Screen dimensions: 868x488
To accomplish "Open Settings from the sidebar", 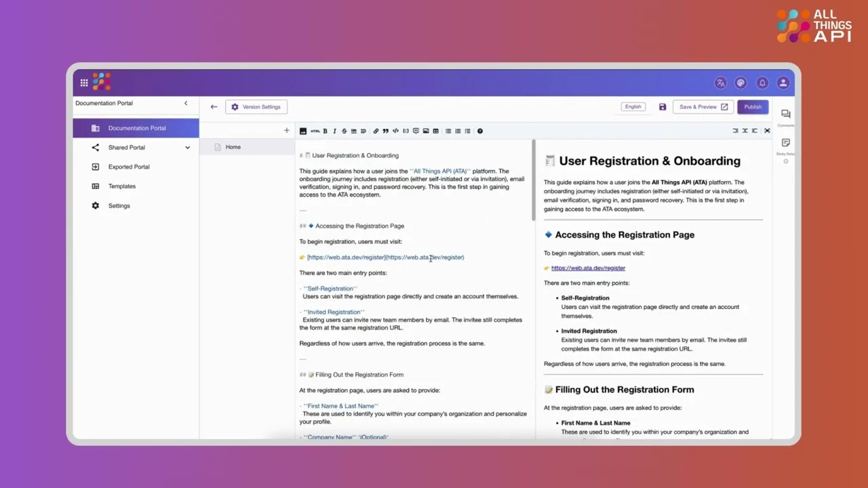I will (x=119, y=205).
